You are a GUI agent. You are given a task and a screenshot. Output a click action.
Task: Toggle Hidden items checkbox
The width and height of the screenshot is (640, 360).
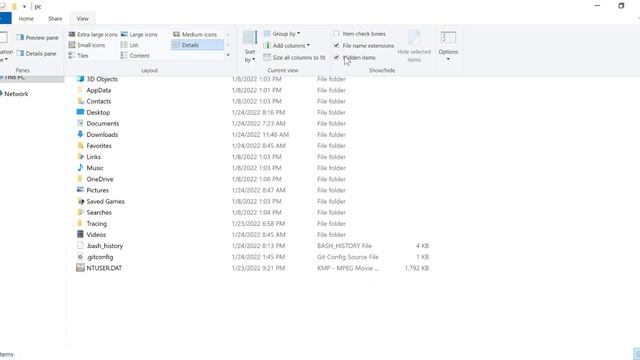336,57
